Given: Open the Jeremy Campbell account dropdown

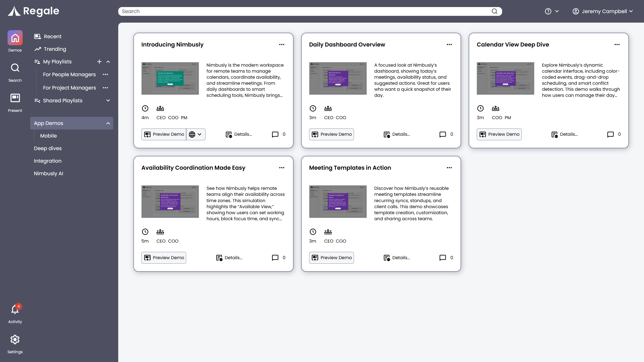Looking at the screenshot, I should (x=603, y=11).
